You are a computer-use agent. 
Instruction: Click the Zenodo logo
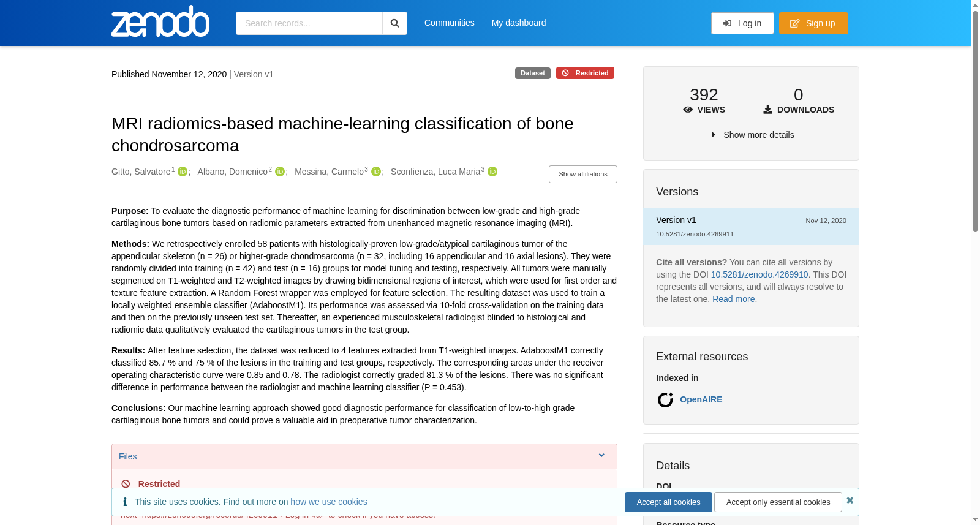pyautogui.click(x=160, y=21)
